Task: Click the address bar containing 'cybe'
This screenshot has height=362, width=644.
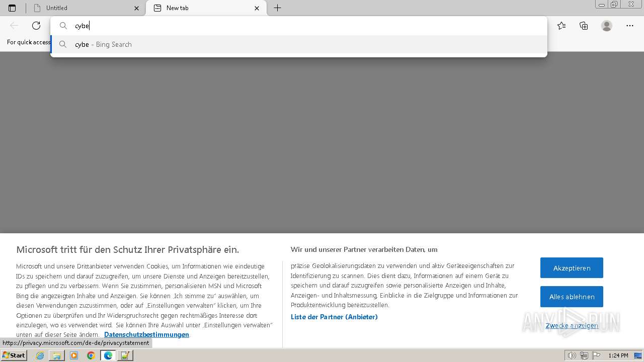Action: [299, 26]
